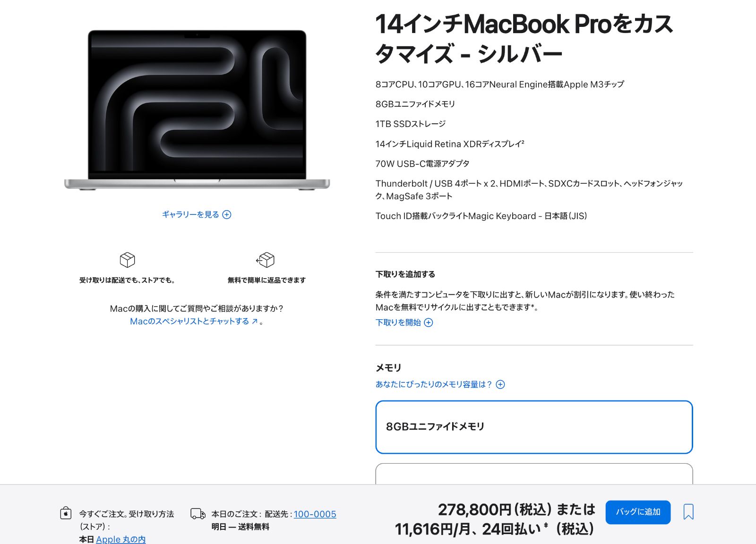Click the plus icon beside memory capacity help
The image size is (756, 544).
[x=500, y=384]
